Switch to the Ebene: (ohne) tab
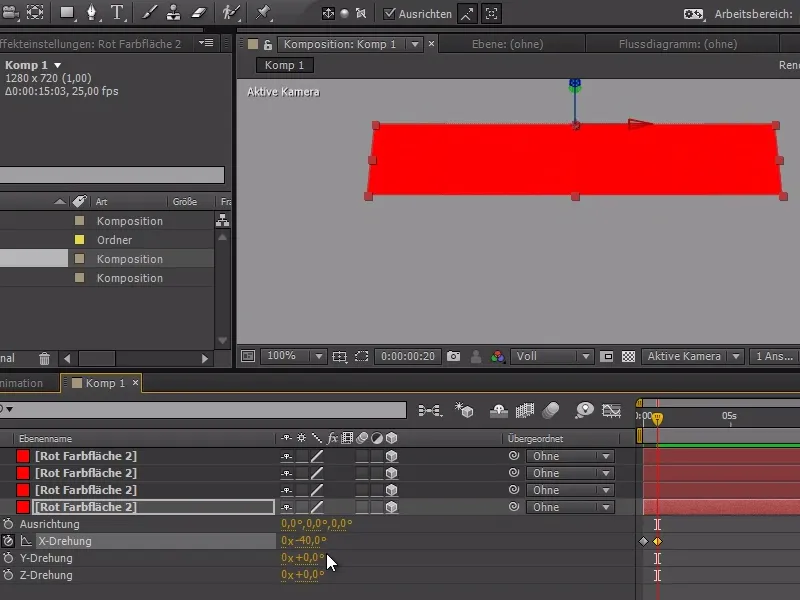This screenshot has width=800, height=600. point(508,44)
